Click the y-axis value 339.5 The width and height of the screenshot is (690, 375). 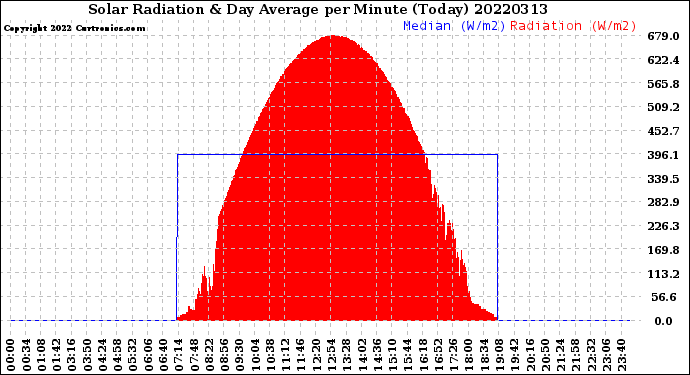[663, 179]
